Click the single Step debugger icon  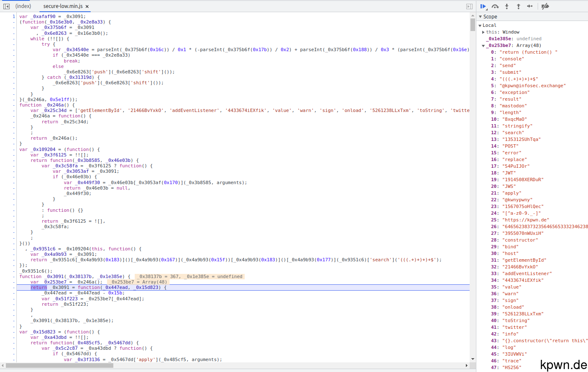(530, 6)
